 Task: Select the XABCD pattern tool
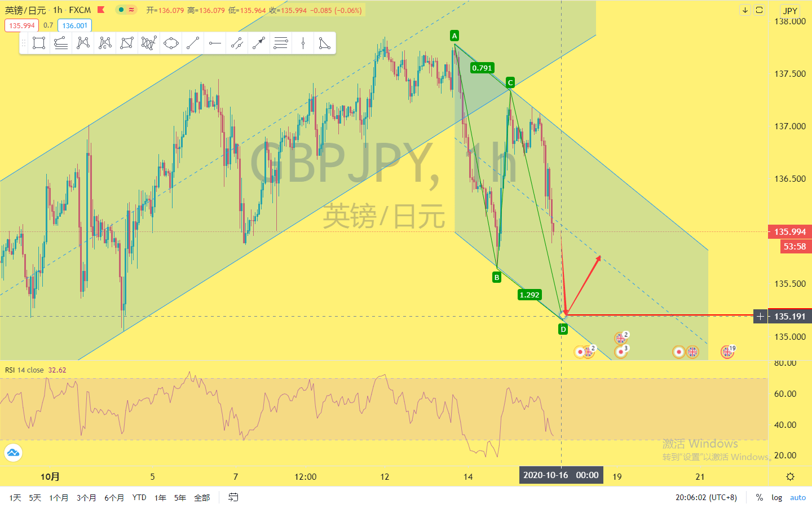point(83,43)
